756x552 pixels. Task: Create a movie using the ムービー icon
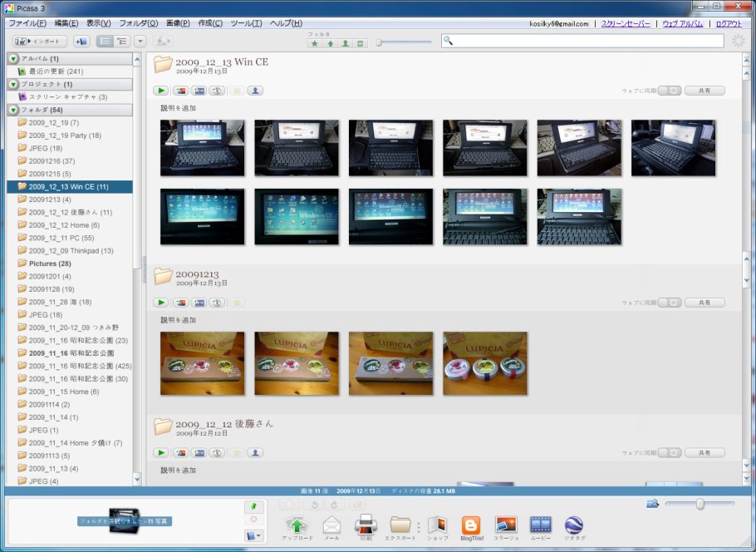pyautogui.click(x=540, y=524)
